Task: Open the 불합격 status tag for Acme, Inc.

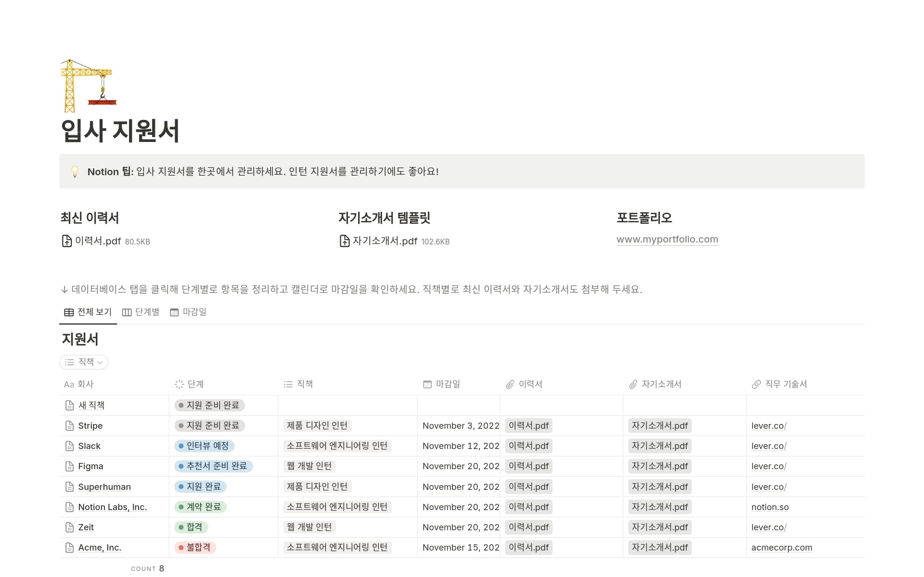Action: pos(195,548)
